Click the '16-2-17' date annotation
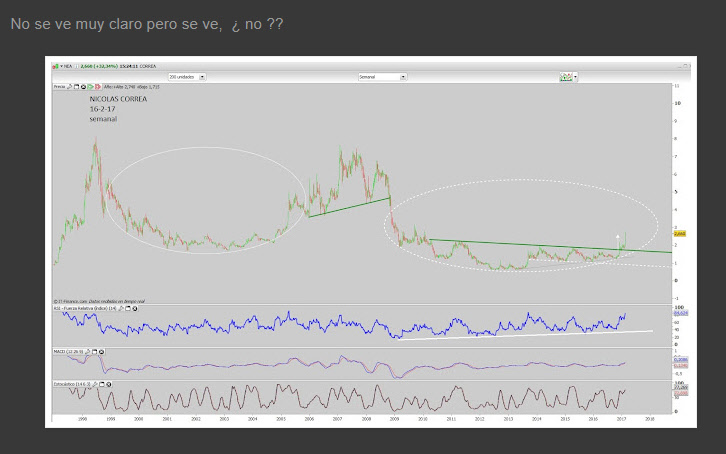726x454 pixels. coord(102,109)
